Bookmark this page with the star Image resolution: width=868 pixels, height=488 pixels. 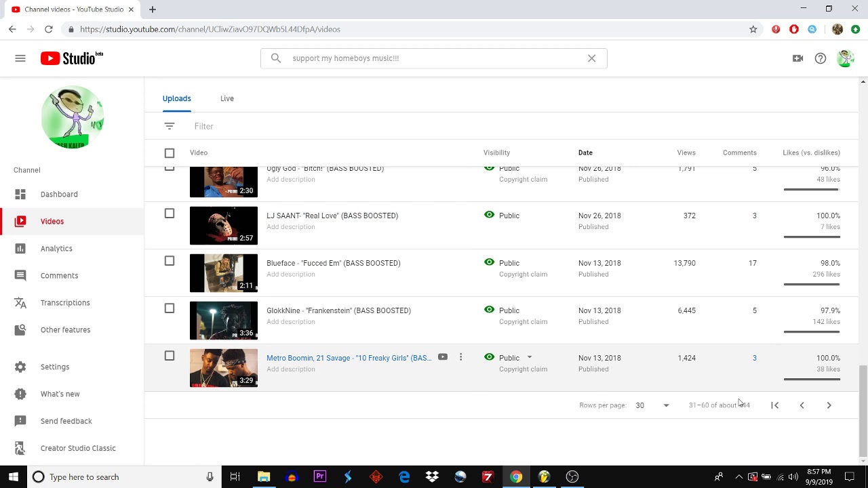753,29
